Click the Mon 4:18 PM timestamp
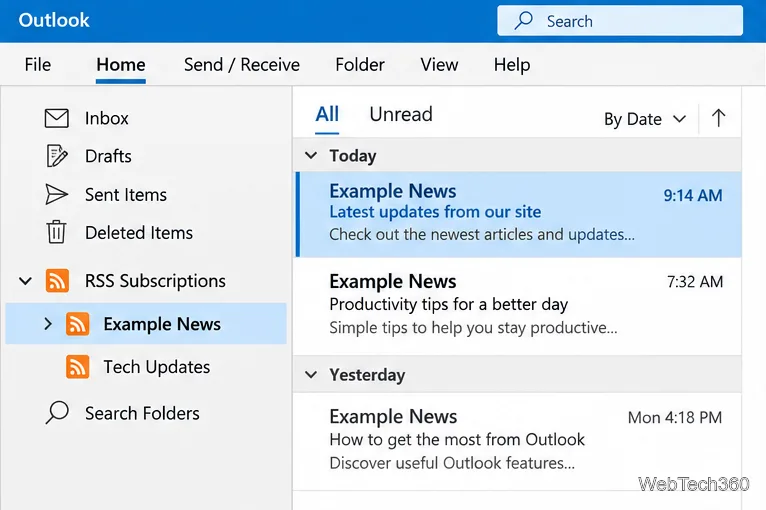 675,417
